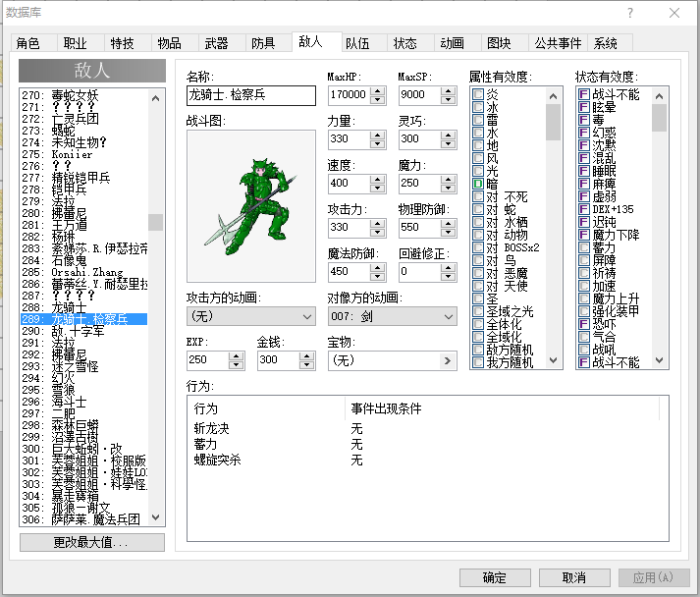The image size is (700, 597).
Task: Increase 魔法防御 with the up arrow
Action: coord(378,267)
